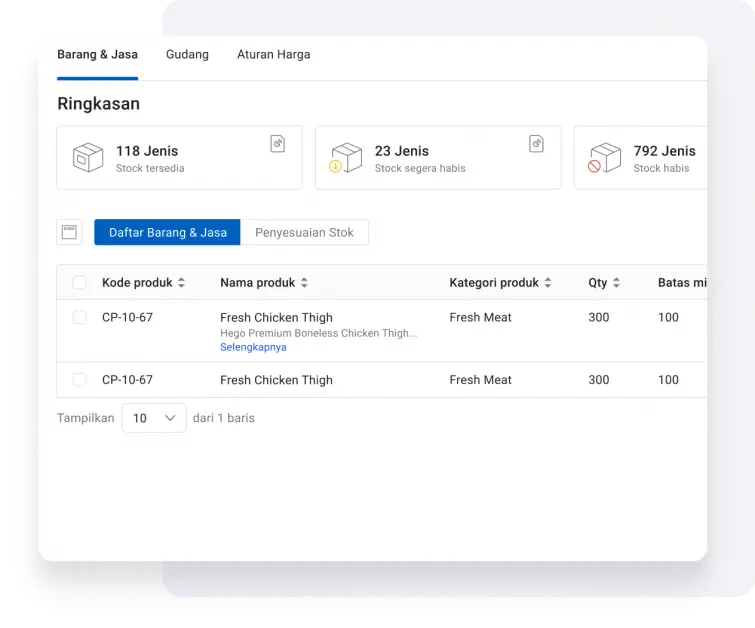Open report icon on Stock tersedia card
Screen dimensions: 755x628
pos(278,144)
